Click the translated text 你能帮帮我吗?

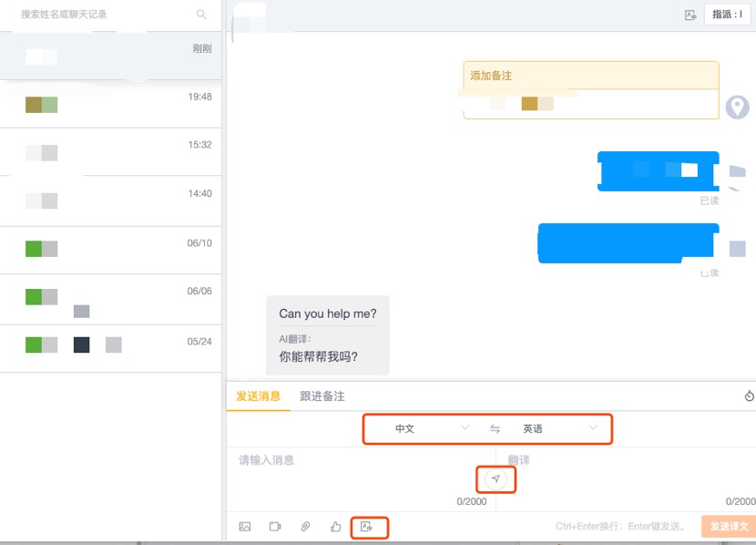point(318,356)
